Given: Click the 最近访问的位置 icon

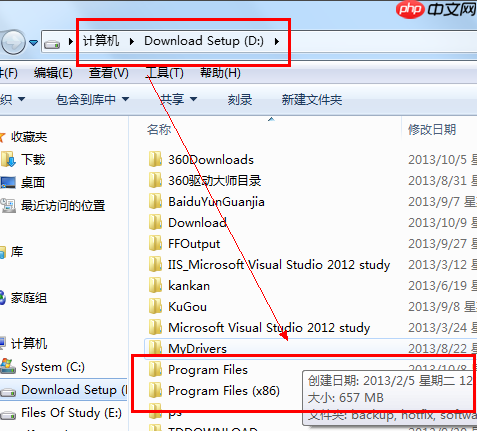Looking at the screenshot, I should tap(8, 206).
